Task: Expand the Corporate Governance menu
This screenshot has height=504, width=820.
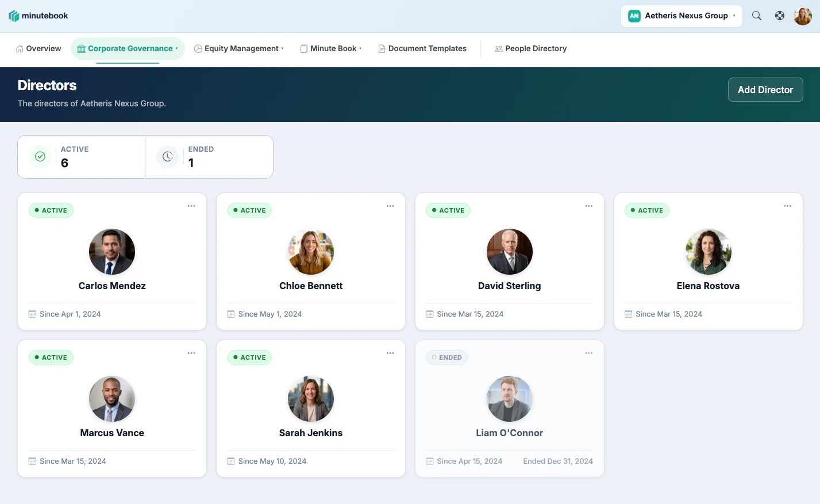Action: point(128,49)
